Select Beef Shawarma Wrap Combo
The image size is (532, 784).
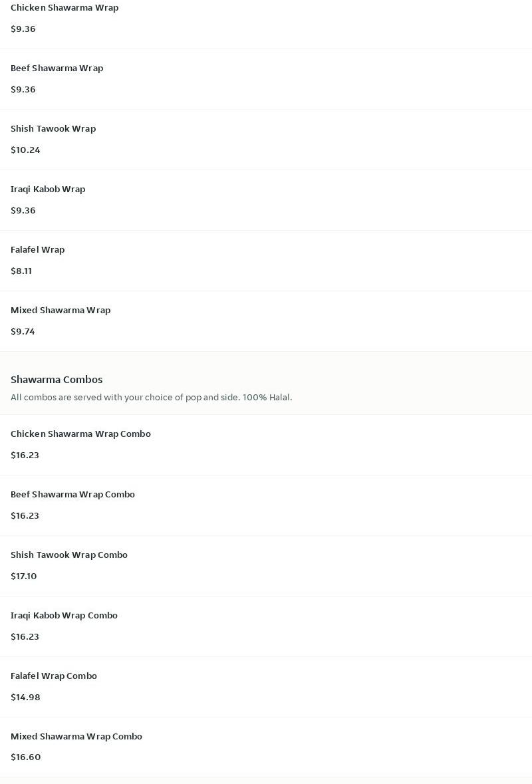point(72,495)
